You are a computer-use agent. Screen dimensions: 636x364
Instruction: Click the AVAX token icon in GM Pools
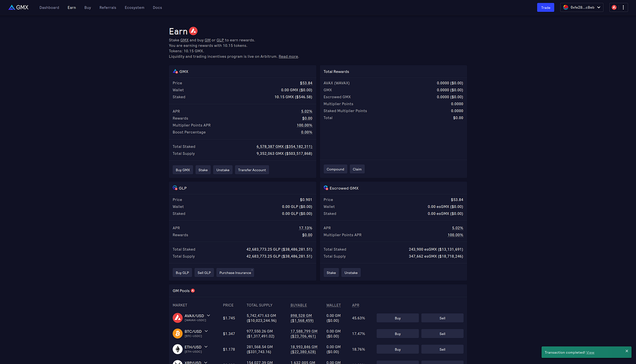click(x=178, y=318)
